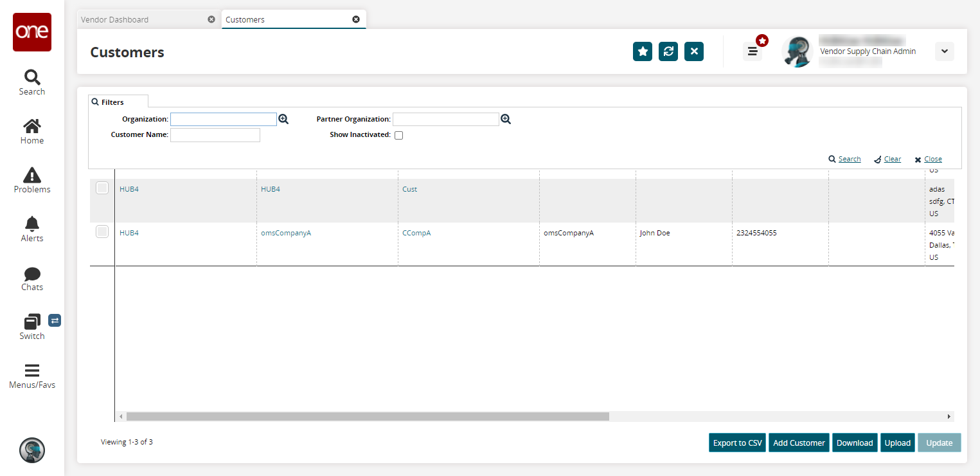
Task: Open the Cust customer link
Action: coord(410,189)
